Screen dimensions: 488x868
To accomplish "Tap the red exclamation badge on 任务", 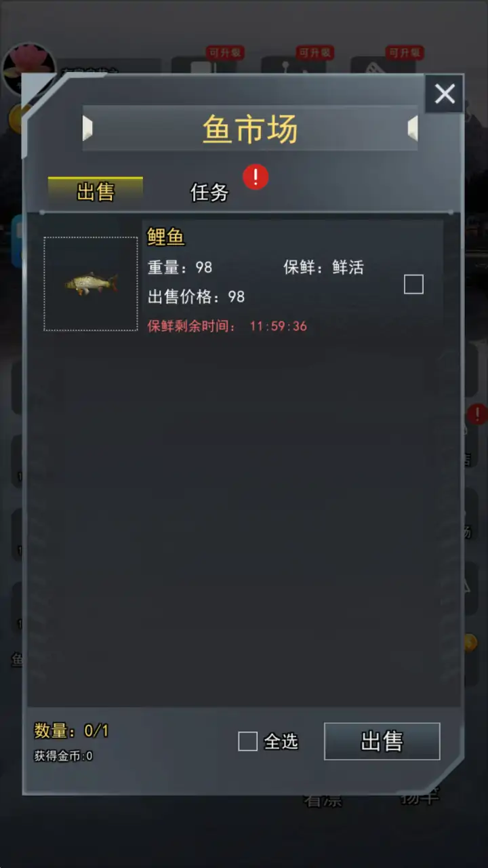I will coord(256,177).
